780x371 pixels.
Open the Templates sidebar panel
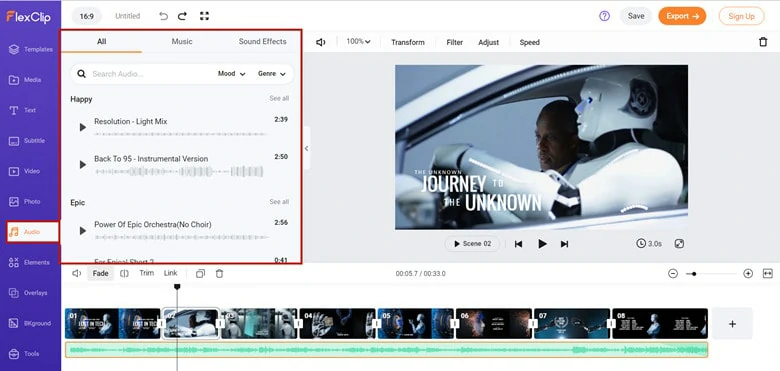tap(30, 49)
